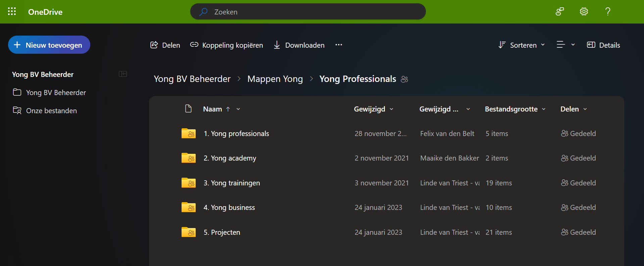Click the Koppeling kopiëren toolbar label
This screenshot has height=266, width=644.
pyautogui.click(x=233, y=45)
